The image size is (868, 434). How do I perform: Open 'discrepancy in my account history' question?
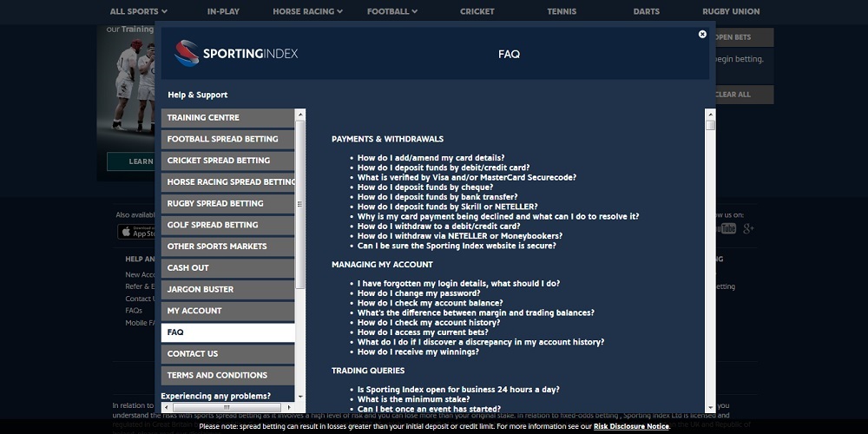481,342
